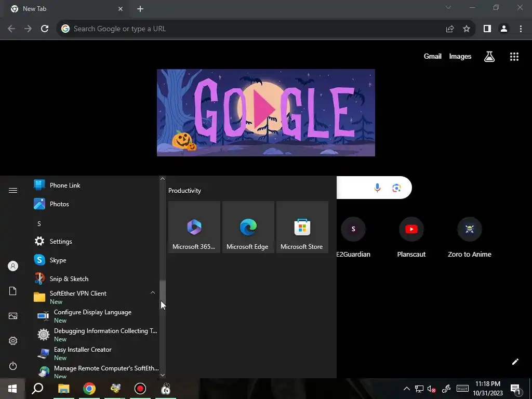
Task: Click the muted volume tray icon
Action: pos(432,389)
